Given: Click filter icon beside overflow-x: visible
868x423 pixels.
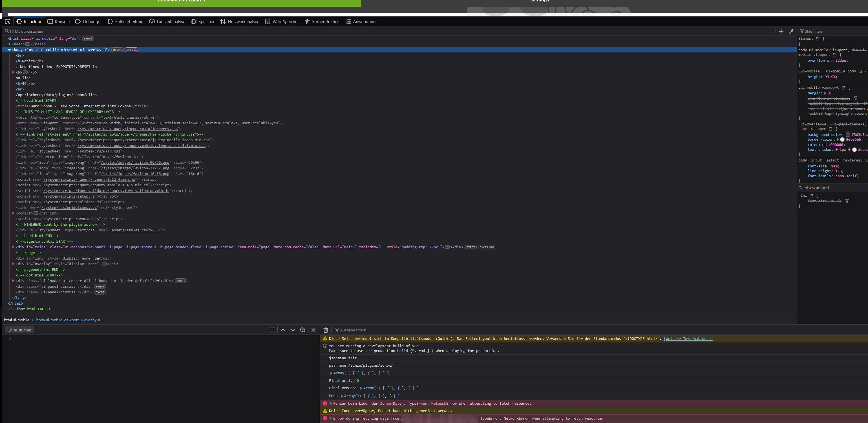Looking at the screenshot, I should tap(856, 99).
